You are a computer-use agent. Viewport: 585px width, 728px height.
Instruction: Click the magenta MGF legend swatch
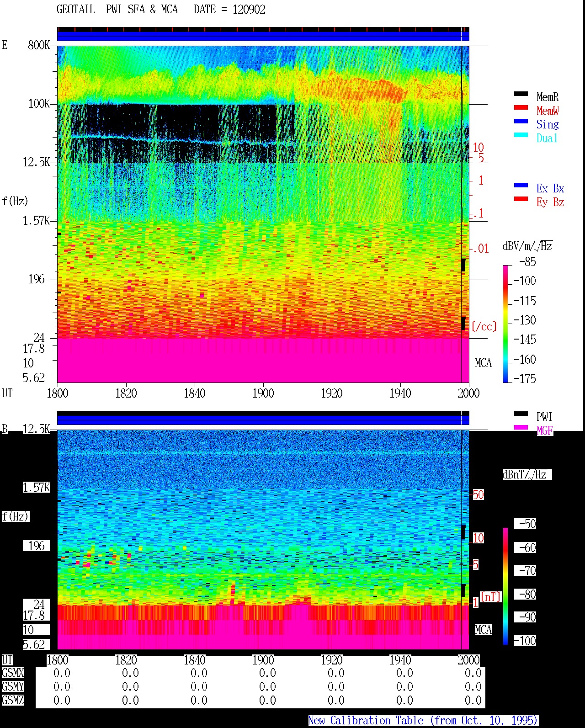point(521,428)
